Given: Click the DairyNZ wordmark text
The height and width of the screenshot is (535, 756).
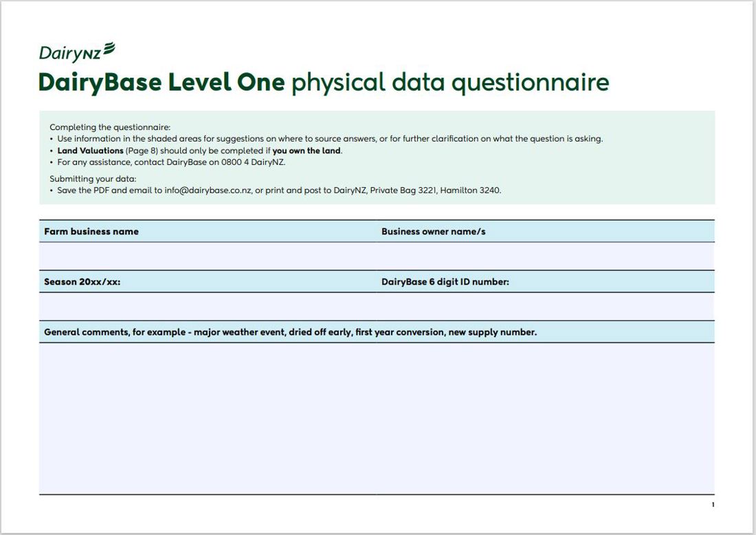Looking at the screenshot, I should click(69, 53).
